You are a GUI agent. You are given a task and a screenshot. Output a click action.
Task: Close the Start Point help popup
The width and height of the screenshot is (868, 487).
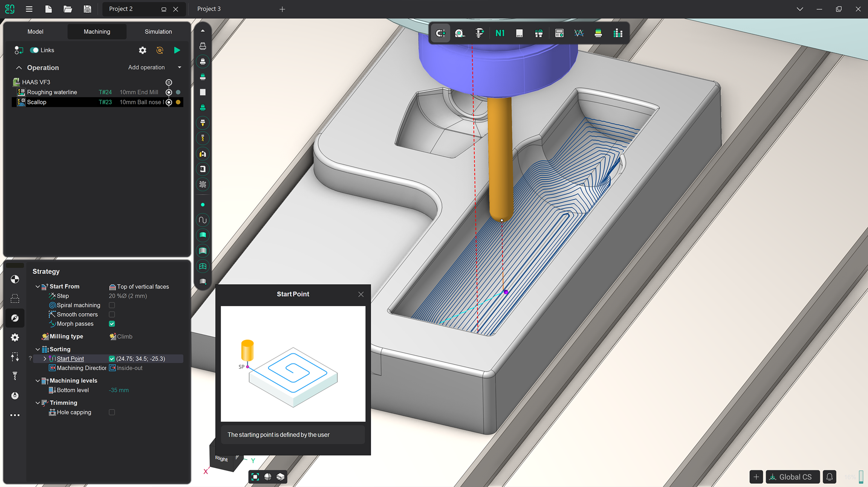[x=361, y=294]
